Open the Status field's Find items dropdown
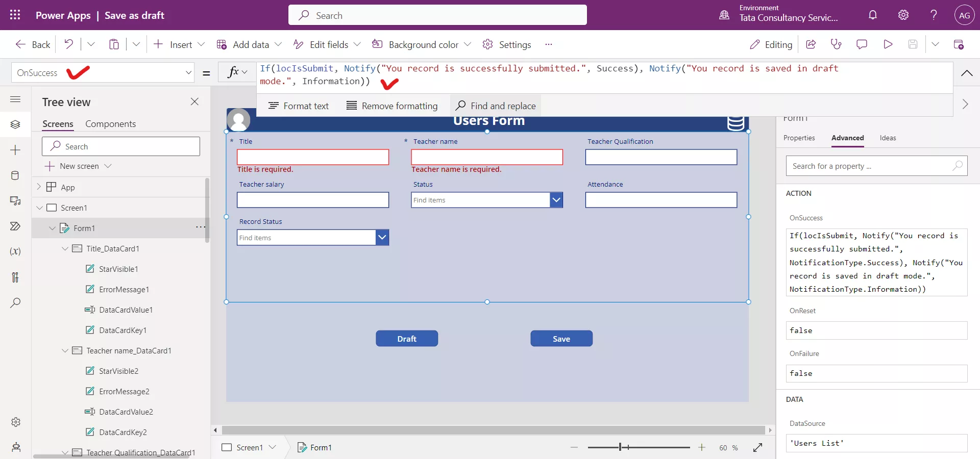This screenshot has height=459, width=980. (556, 200)
